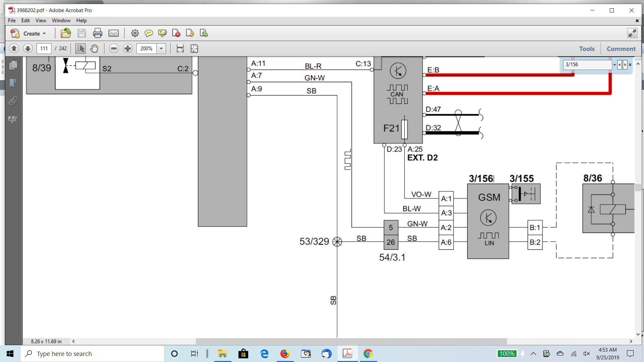The image size is (644, 362).
Task: Open the View menu
Action: point(41,20)
